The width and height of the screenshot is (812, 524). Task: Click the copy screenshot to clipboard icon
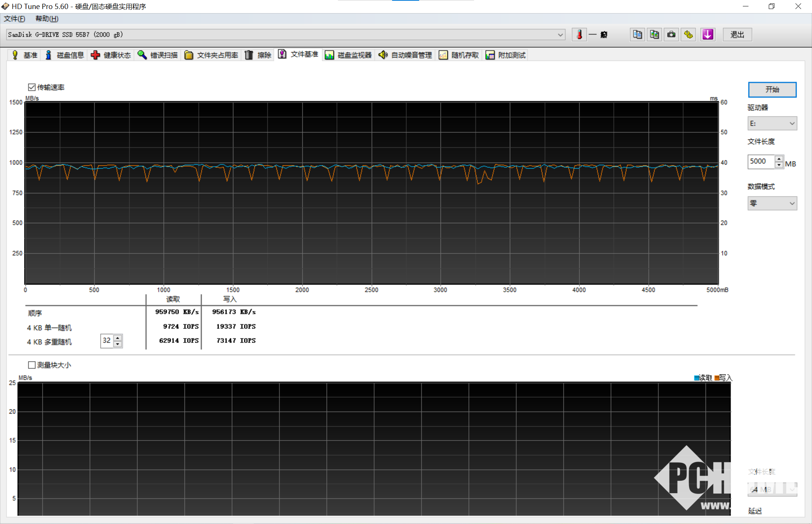654,35
